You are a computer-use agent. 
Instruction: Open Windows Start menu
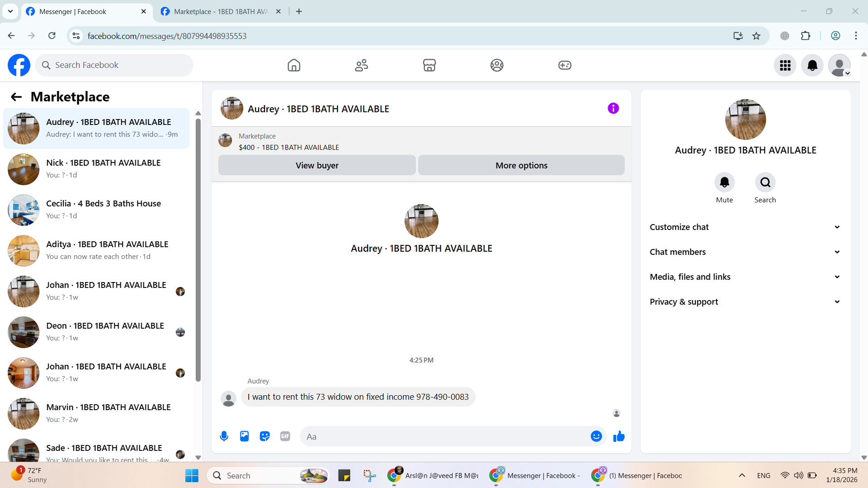coord(192,475)
